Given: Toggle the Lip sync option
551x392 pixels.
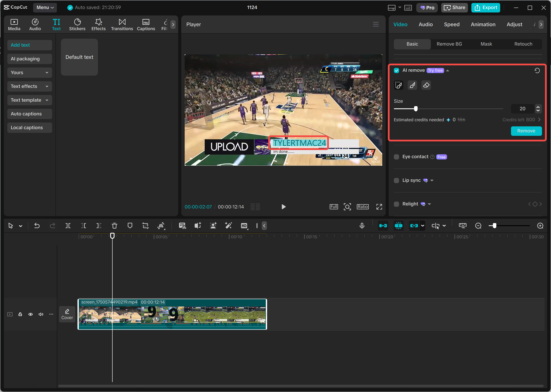Looking at the screenshot, I should click(396, 180).
